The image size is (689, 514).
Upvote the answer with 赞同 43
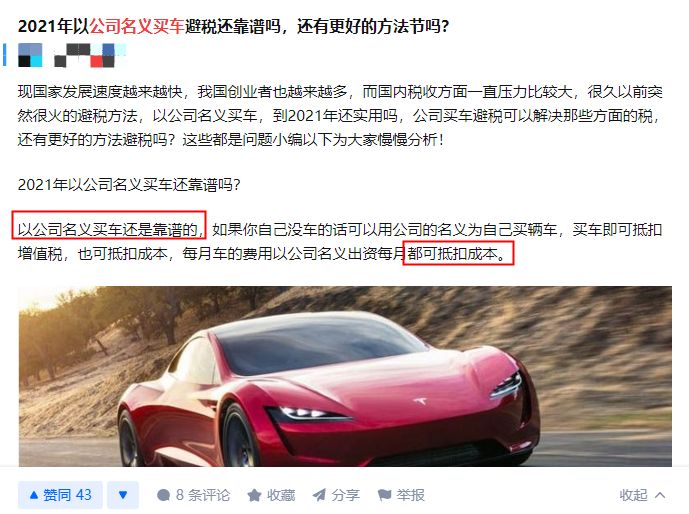pos(60,495)
